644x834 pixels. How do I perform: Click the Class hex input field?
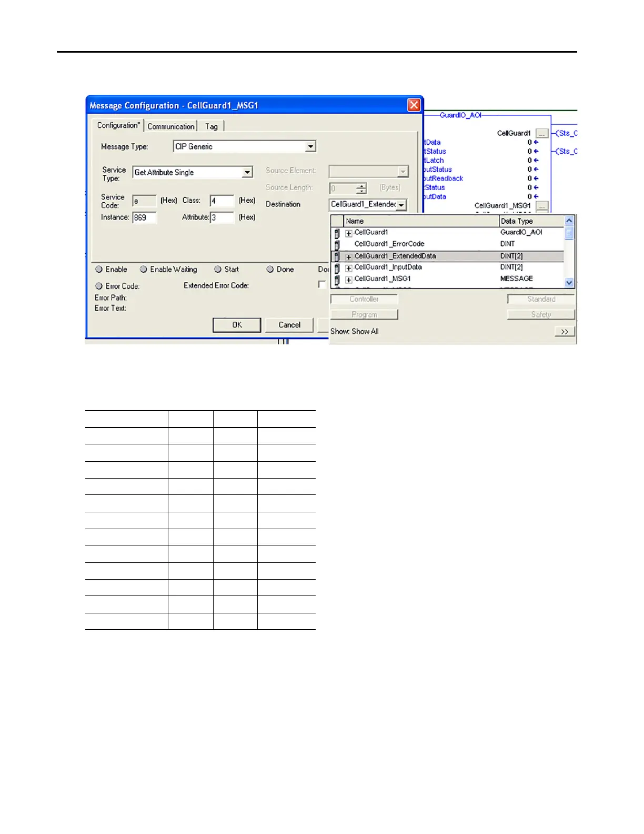click(x=222, y=201)
